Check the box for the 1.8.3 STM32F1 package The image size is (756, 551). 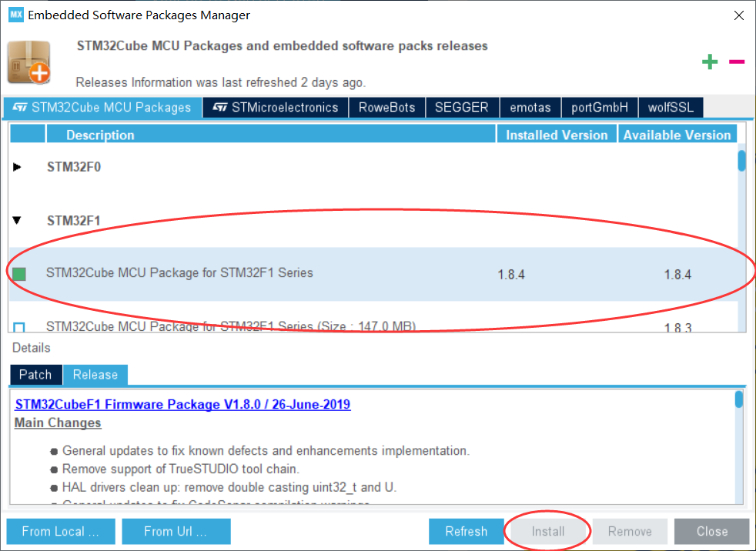point(19,326)
